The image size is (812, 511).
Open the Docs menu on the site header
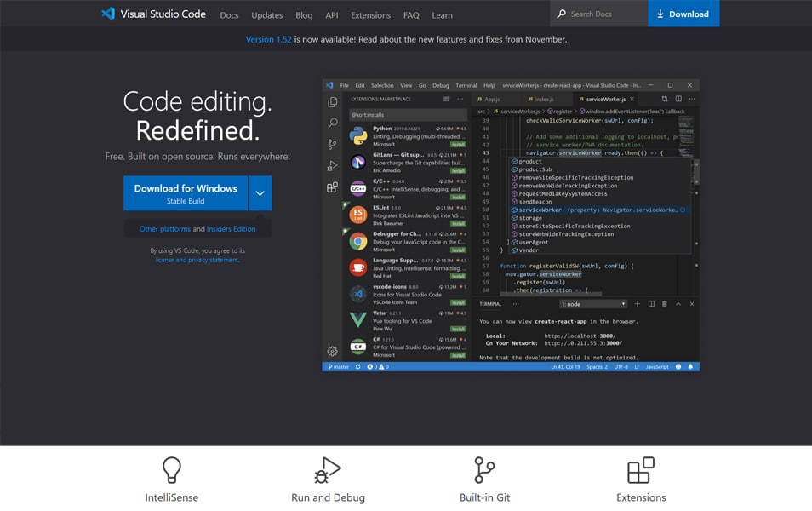(228, 14)
